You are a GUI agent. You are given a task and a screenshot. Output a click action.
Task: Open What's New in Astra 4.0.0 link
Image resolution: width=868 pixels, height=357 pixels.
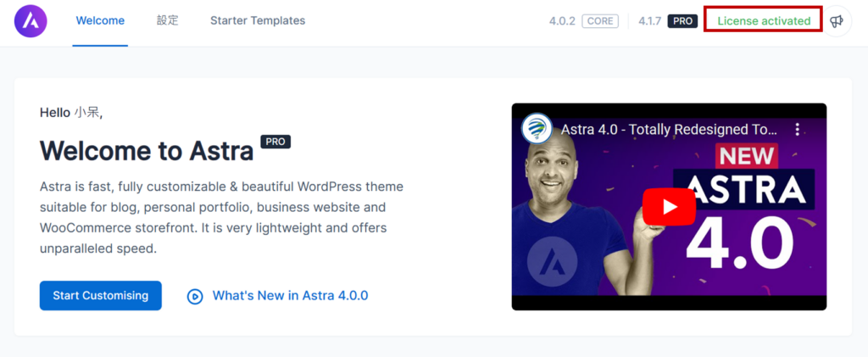point(291,296)
